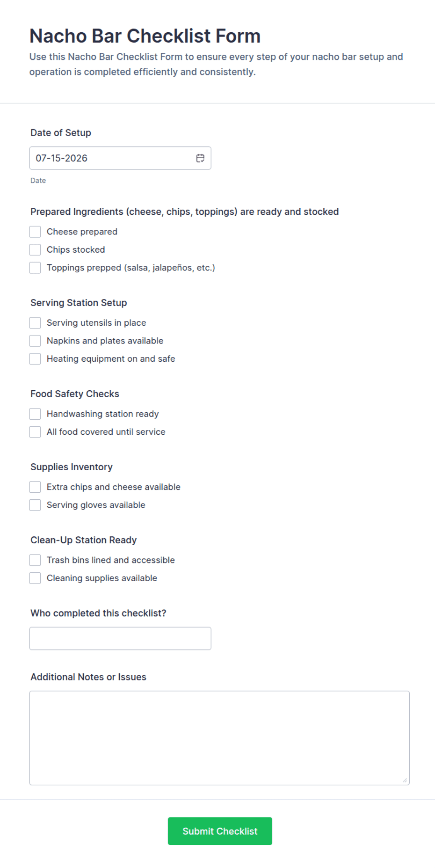Open the calendar date picker icon
The width and height of the screenshot is (435, 868).
200,158
